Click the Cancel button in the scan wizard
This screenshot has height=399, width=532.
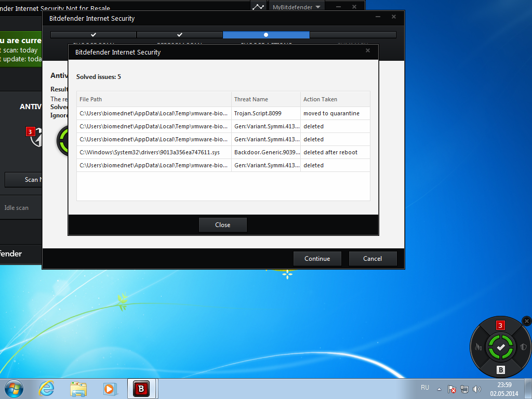point(373,259)
